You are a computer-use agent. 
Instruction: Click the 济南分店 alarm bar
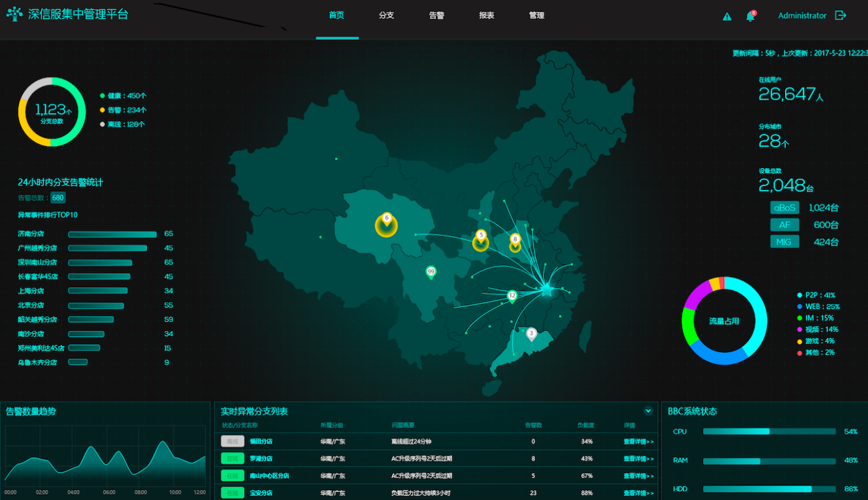[x=112, y=234]
